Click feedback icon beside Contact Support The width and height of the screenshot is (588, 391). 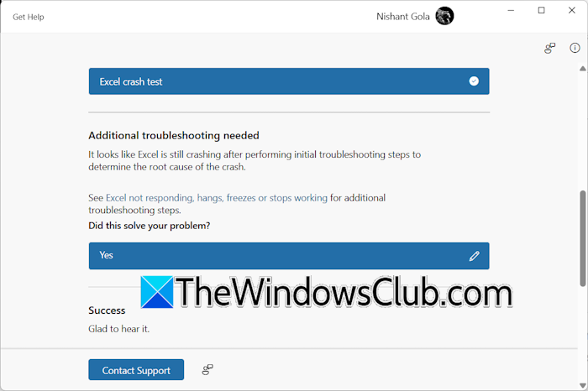click(x=207, y=370)
